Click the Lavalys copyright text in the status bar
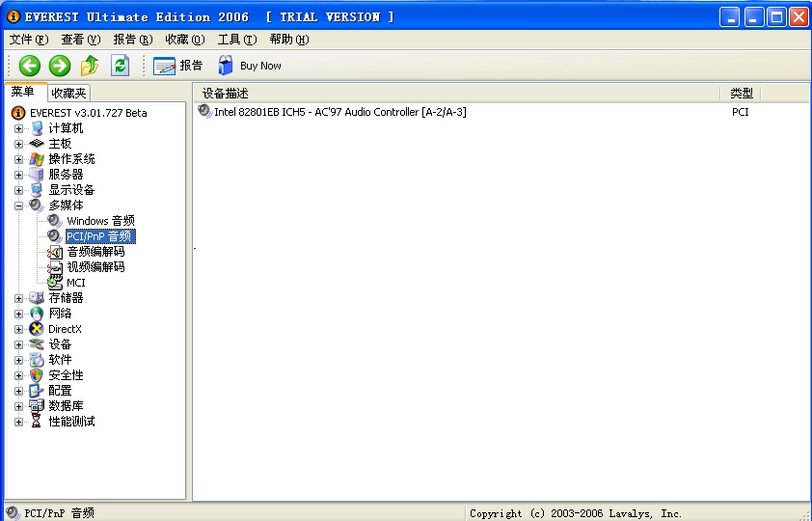Viewport: 812px width, 521px height. coord(576,513)
